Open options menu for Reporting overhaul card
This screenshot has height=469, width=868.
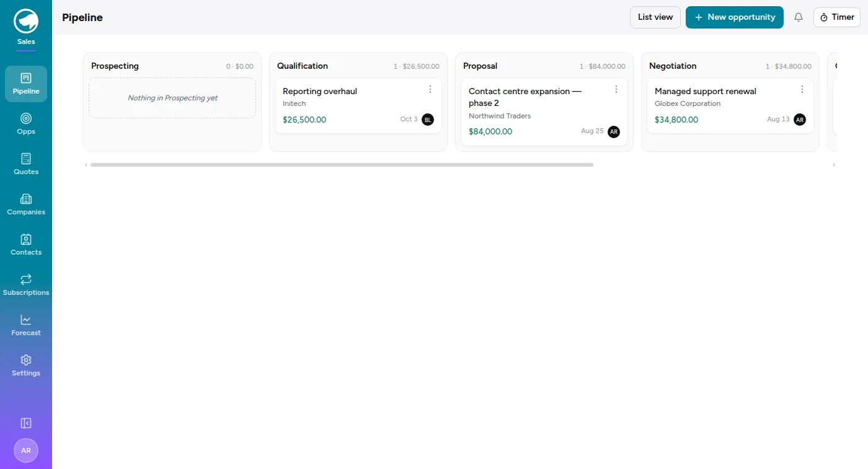click(430, 89)
